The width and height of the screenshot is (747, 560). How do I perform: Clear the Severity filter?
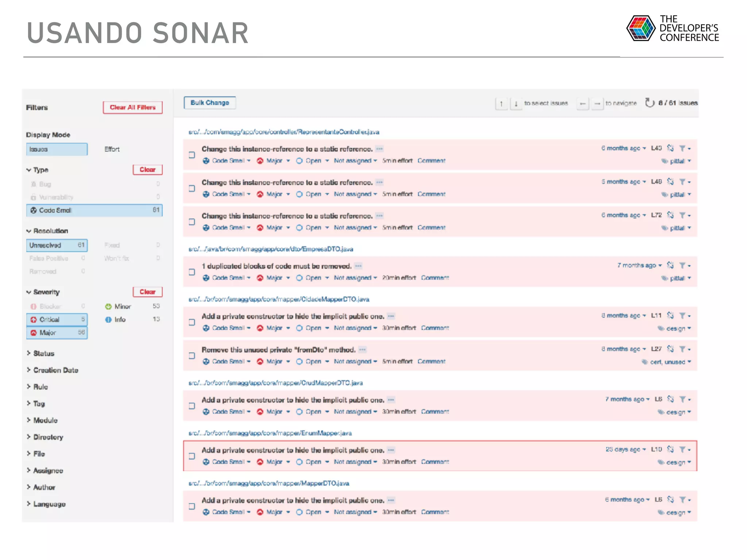click(147, 292)
